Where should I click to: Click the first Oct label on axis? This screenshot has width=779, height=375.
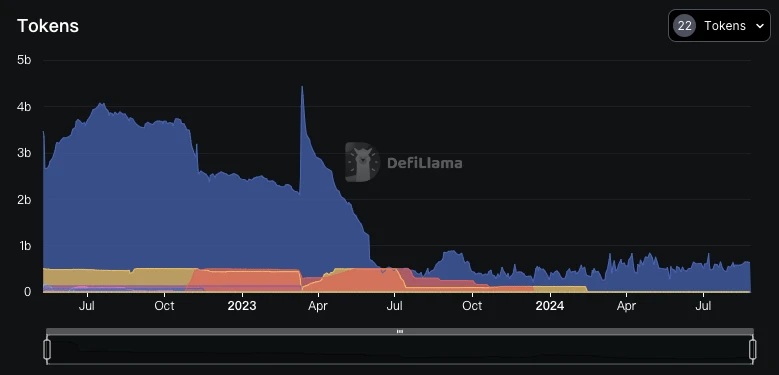click(164, 305)
